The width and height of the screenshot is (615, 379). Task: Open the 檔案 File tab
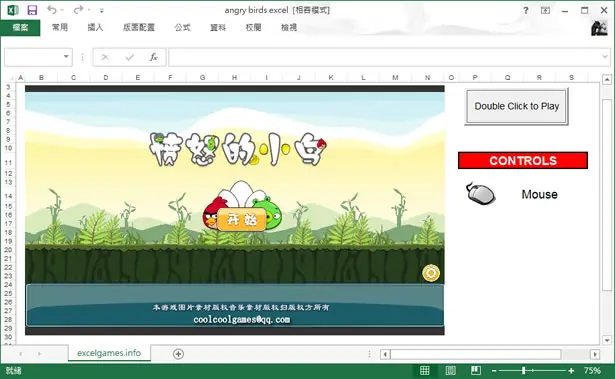(x=20, y=27)
